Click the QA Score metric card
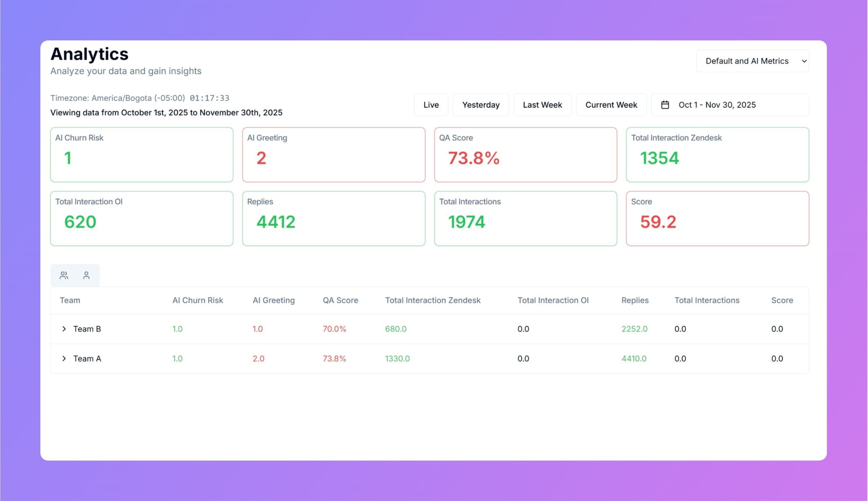868x501 pixels. point(525,154)
